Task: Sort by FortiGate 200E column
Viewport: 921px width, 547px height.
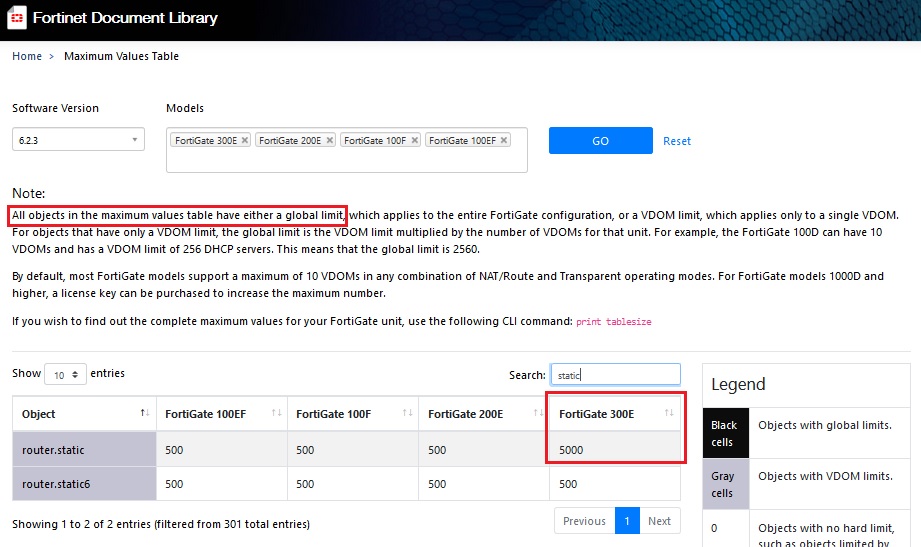Action: [x=482, y=413]
